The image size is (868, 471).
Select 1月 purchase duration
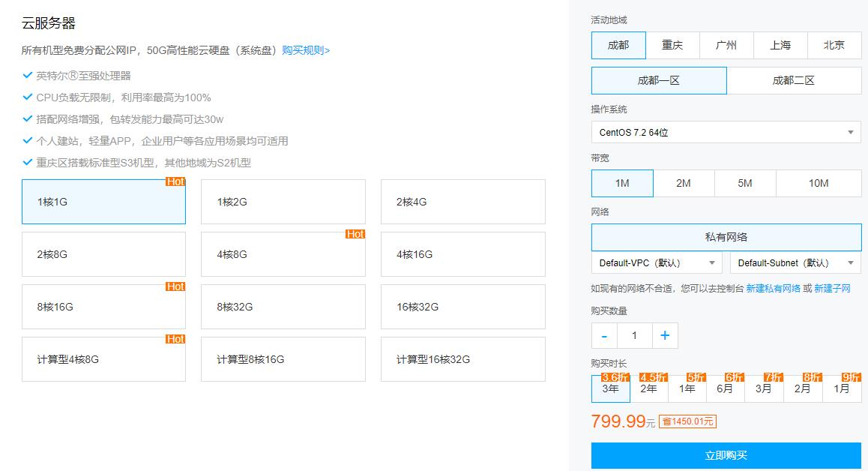coord(842,388)
